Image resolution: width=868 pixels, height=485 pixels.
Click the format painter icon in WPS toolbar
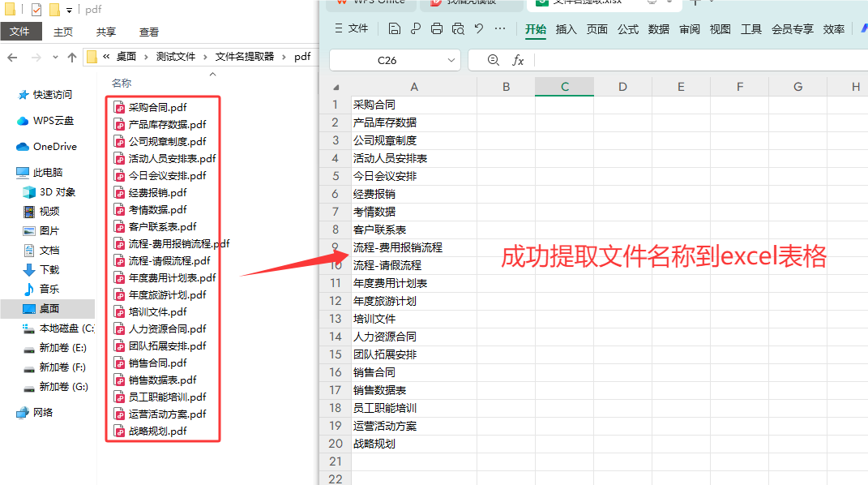(x=416, y=28)
